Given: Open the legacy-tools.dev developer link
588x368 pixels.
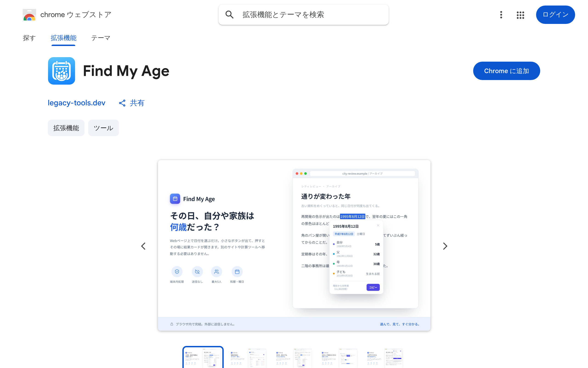Looking at the screenshot, I should [x=76, y=103].
